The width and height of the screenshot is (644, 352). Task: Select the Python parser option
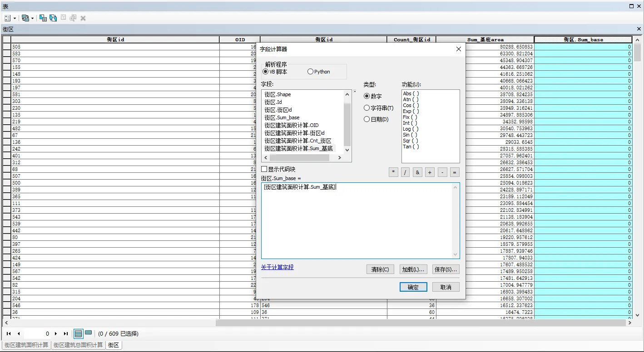tap(311, 72)
